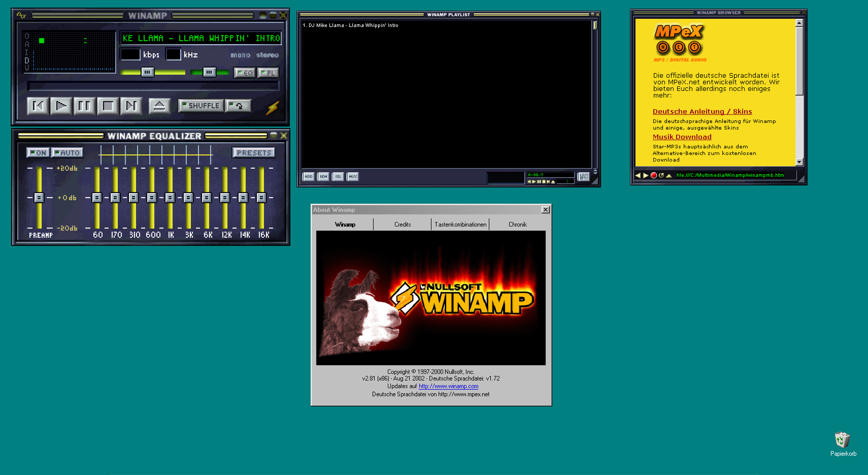
Task: Toggle Repeat mode next to Shuffle
Action: (238, 106)
